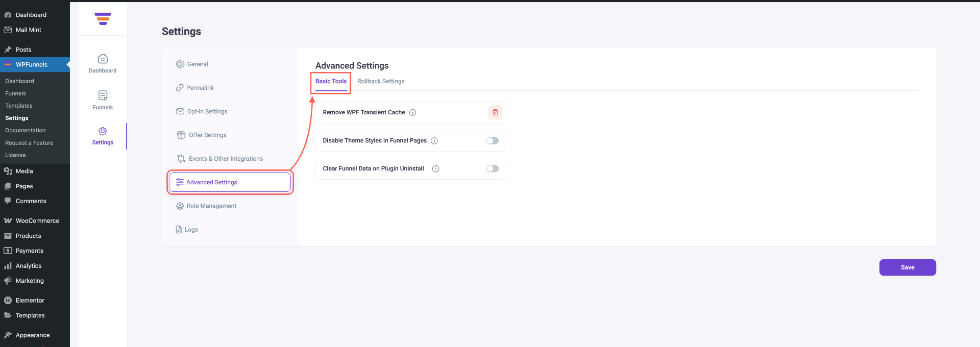Viewport: 980px width, 347px height.
Task: Save the advanced settings
Action: tap(908, 267)
